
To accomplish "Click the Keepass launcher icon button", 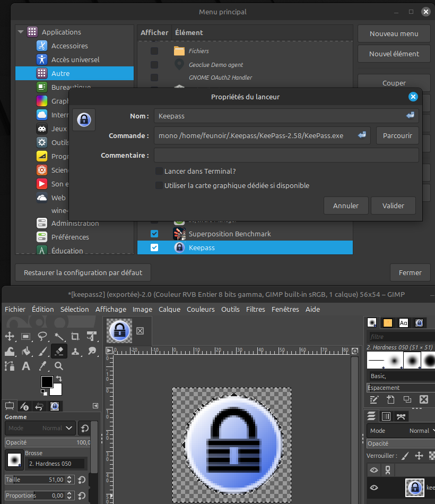I will (x=84, y=119).
